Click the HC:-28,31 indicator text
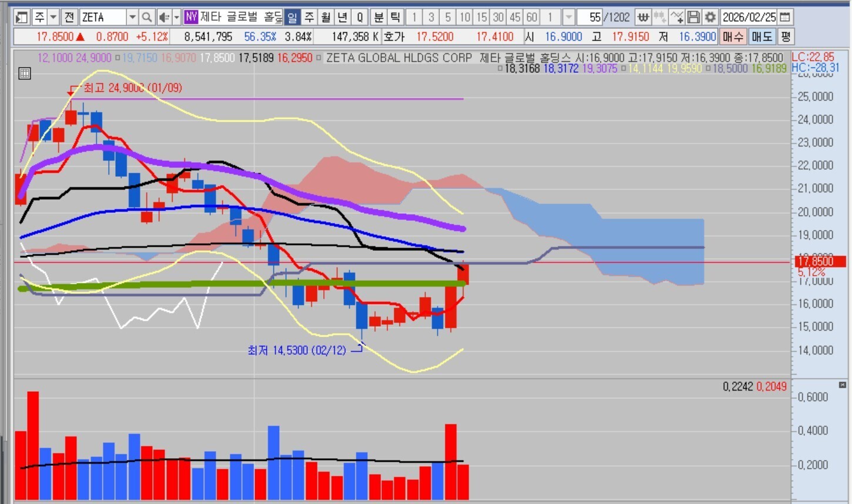Viewport: 852px width, 504px height. click(816, 68)
